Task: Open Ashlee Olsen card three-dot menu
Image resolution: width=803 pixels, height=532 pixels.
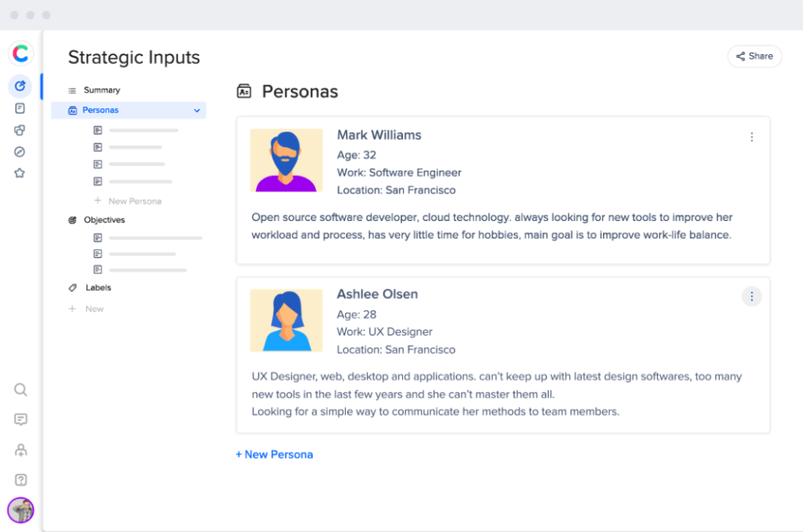Action: [751, 296]
